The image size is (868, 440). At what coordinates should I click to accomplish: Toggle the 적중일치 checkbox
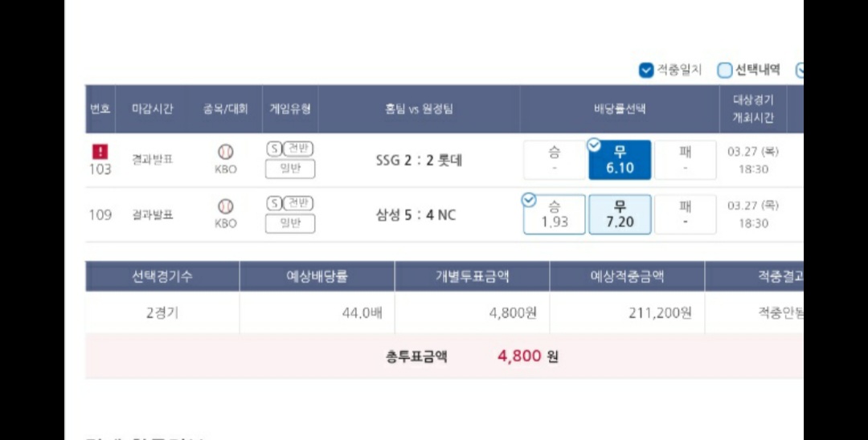point(646,70)
